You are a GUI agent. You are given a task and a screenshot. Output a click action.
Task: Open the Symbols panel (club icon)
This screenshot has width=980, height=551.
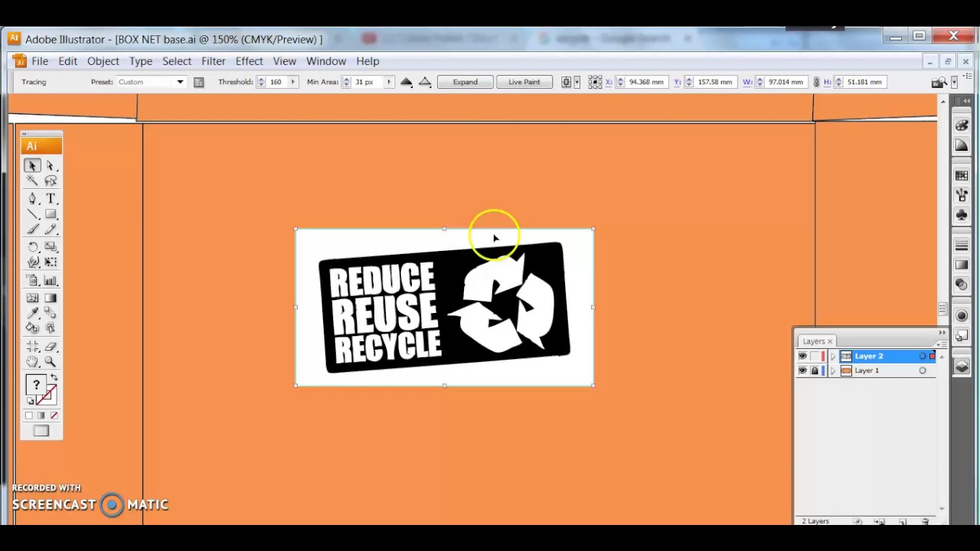click(x=962, y=215)
